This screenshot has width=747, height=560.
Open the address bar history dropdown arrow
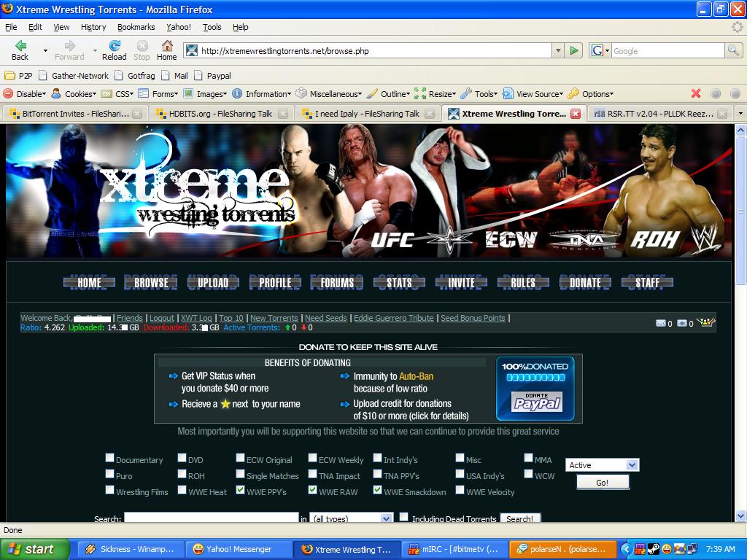558,50
